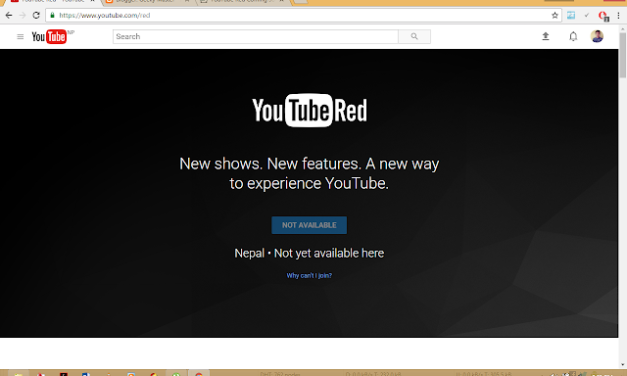Click the browser forward arrow

tap(22, 15)
